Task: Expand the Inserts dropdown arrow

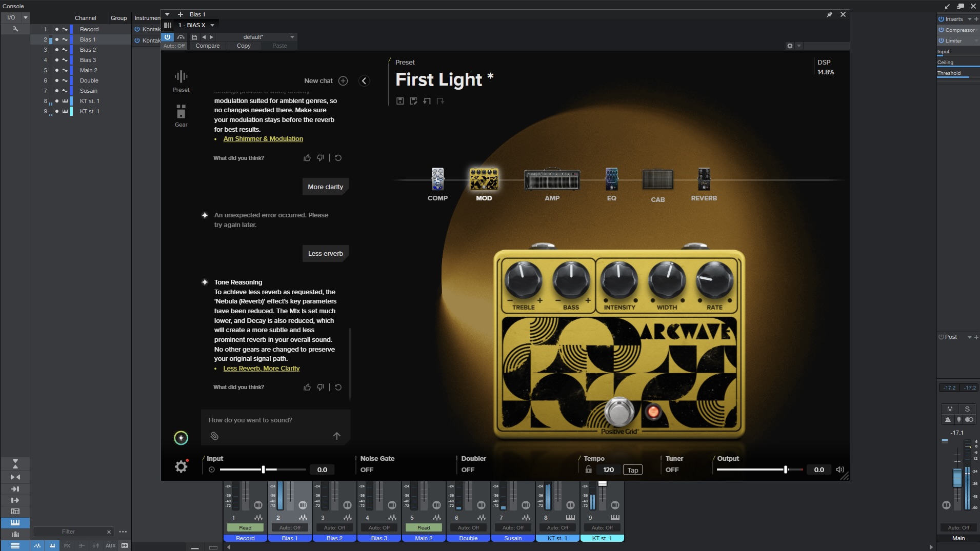Action: [969, 19]
